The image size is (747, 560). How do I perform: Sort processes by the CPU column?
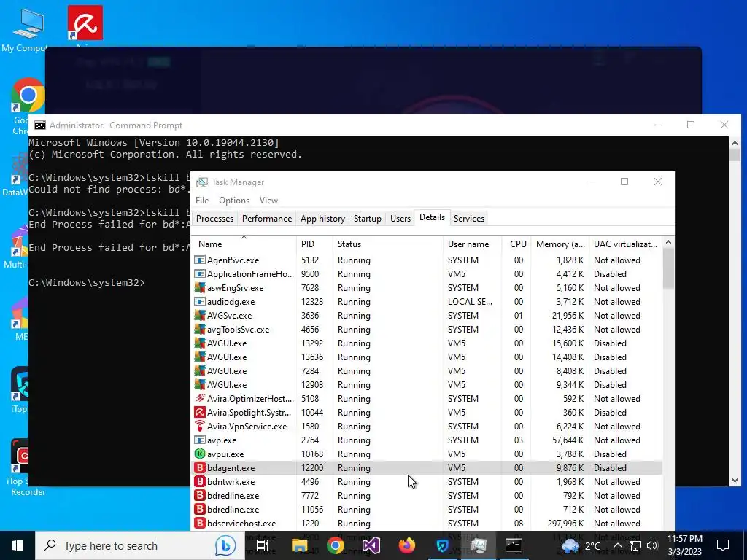point(516,244)
